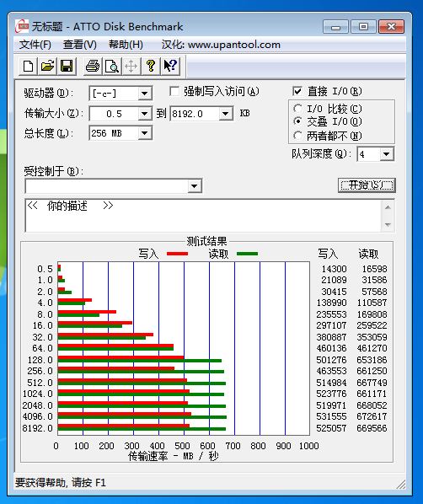Click inside the 你的描述 description text box
This screenshot has height=504, width=423.
click(203, 216)
